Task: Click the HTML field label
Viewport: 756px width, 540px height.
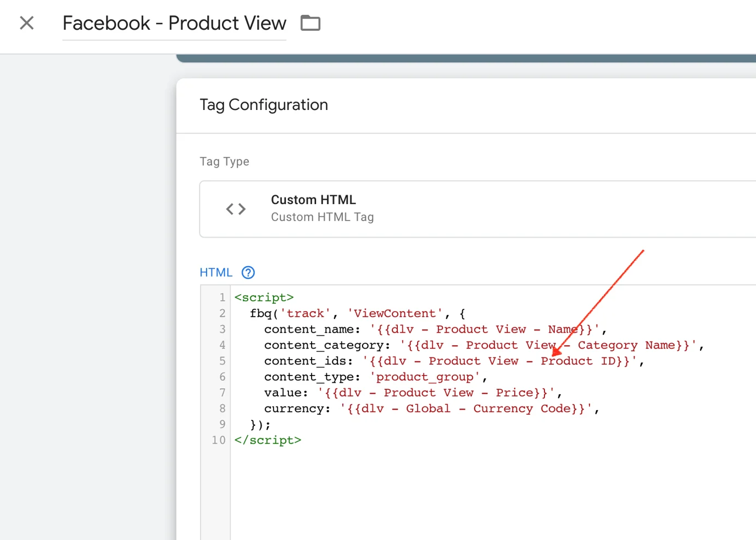Action: coord(216,272)
